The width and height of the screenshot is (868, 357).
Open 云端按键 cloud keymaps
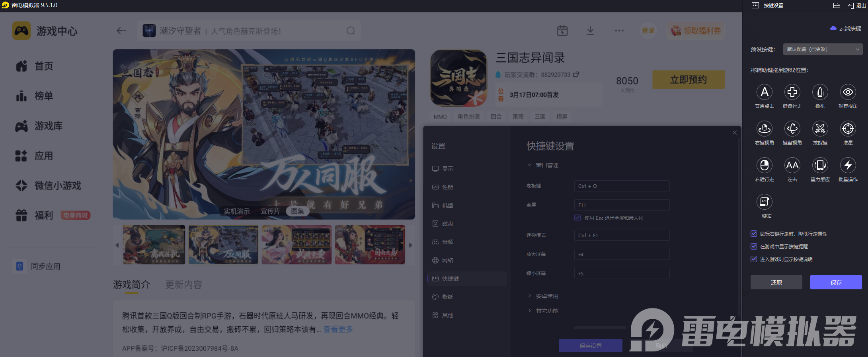tap(846, 28)
